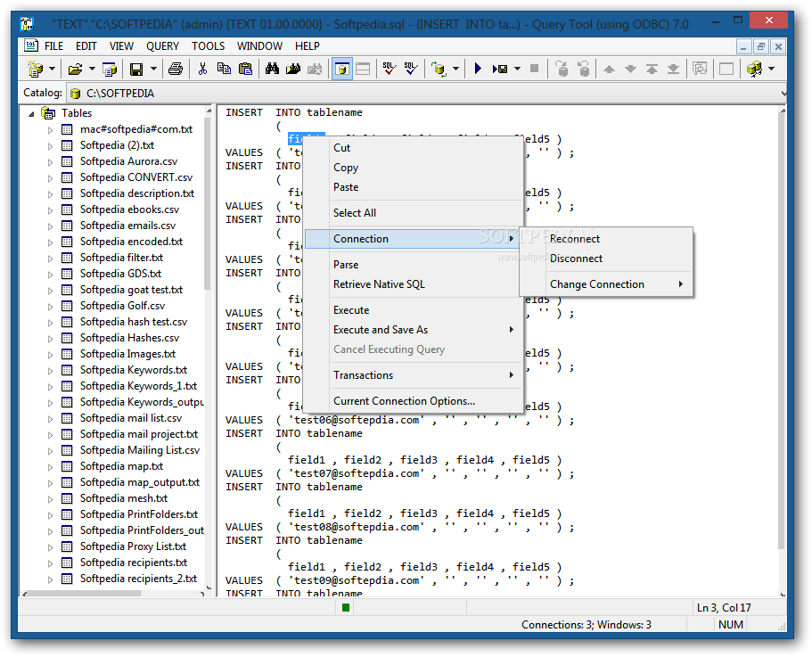Click the Stop executing square icon
The width and height of the screenshot is (812, 657).
[535, 69]
